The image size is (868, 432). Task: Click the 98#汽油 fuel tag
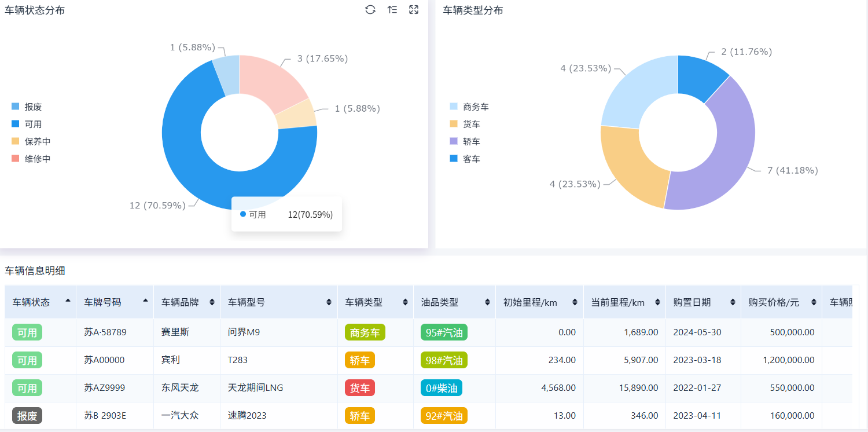[444, 360]
